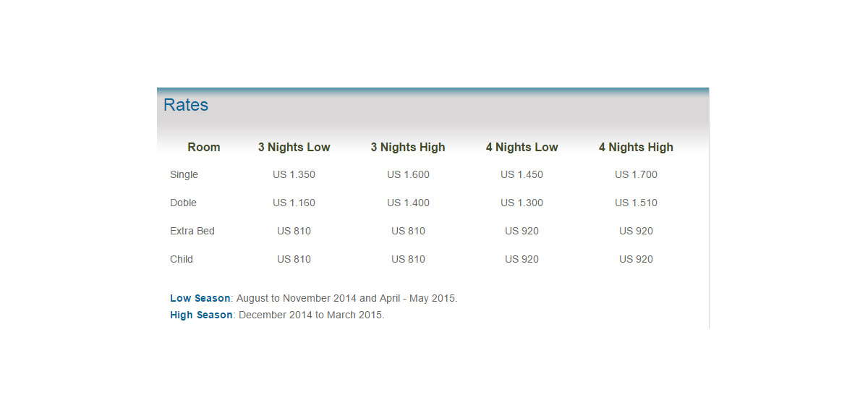Click the High Season bold label
This screenshot has width=868, height=416.
coord(201,315)
